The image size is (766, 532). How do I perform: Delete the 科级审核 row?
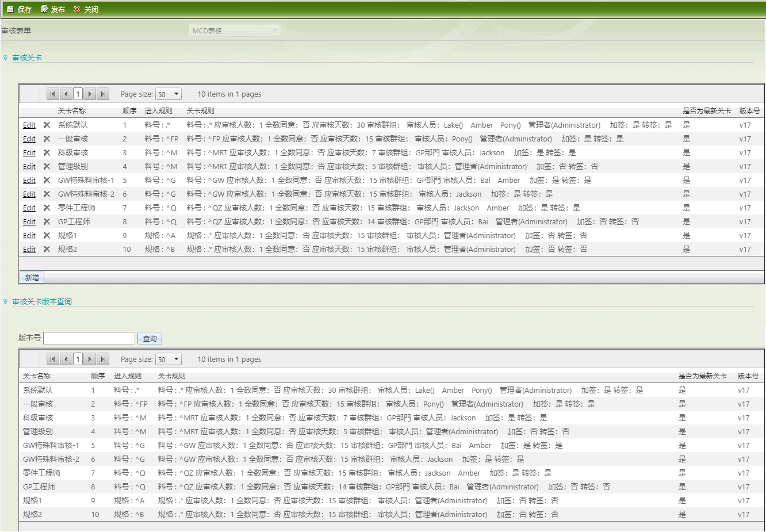pos(47,152)
